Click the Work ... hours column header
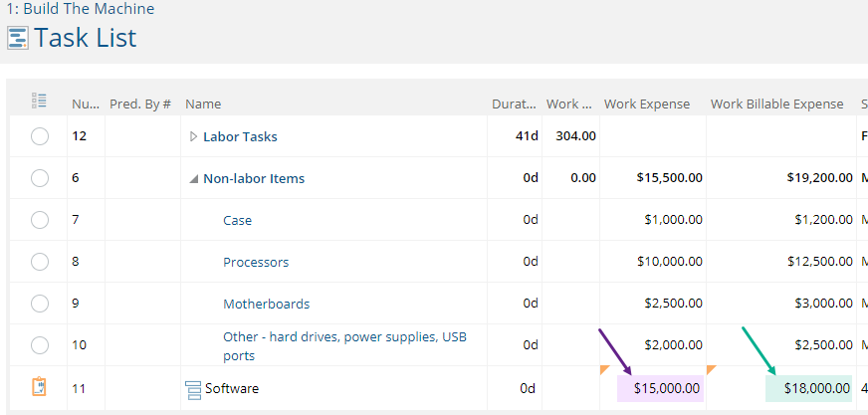 pyautogui.click(x=569, y=104)
